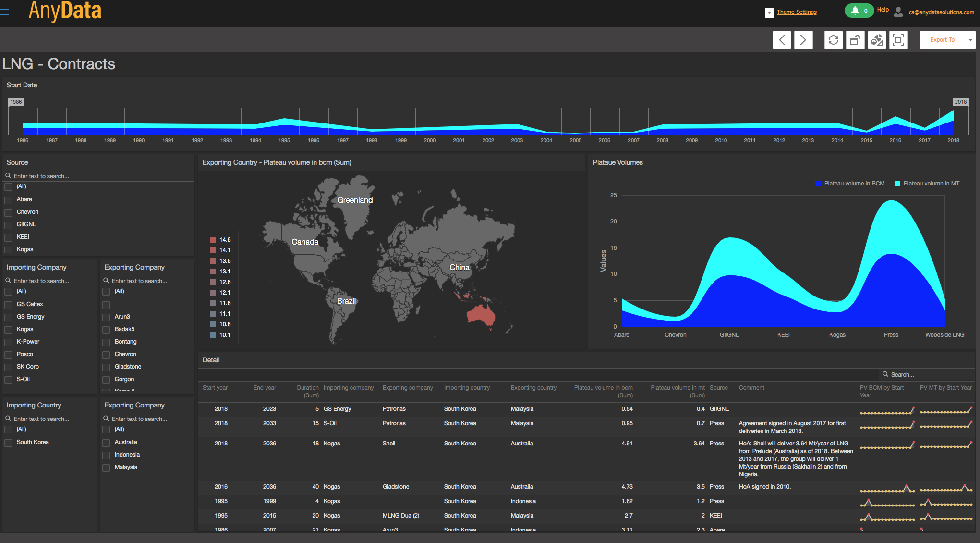Click the Exporting Company filter search field
Image resolution: width=980 pixels, height=543 pixels.
[147, 281]
